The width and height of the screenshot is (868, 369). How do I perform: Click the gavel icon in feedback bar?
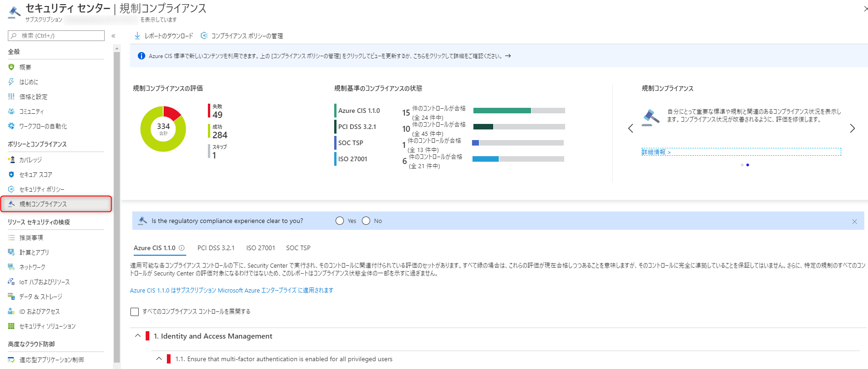(x=142, y=220)
